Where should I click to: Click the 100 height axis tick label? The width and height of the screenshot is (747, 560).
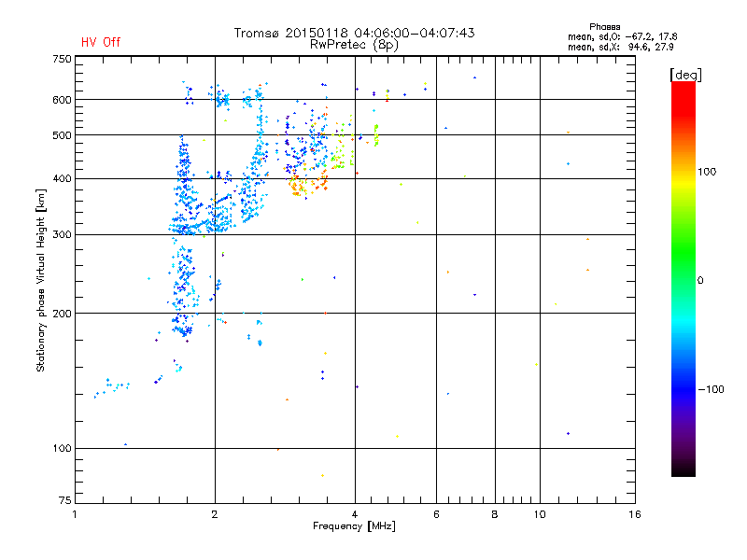click(x=62, y=448)
